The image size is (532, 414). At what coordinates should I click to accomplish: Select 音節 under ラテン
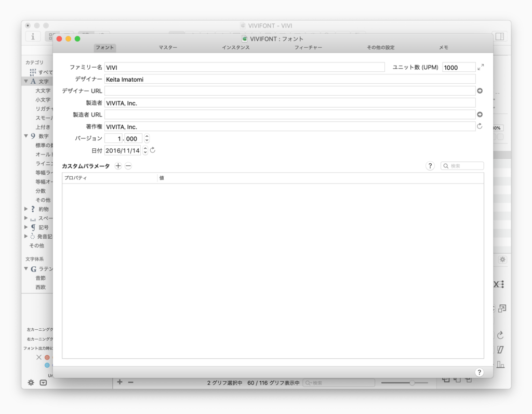click(x=41, y=278)
